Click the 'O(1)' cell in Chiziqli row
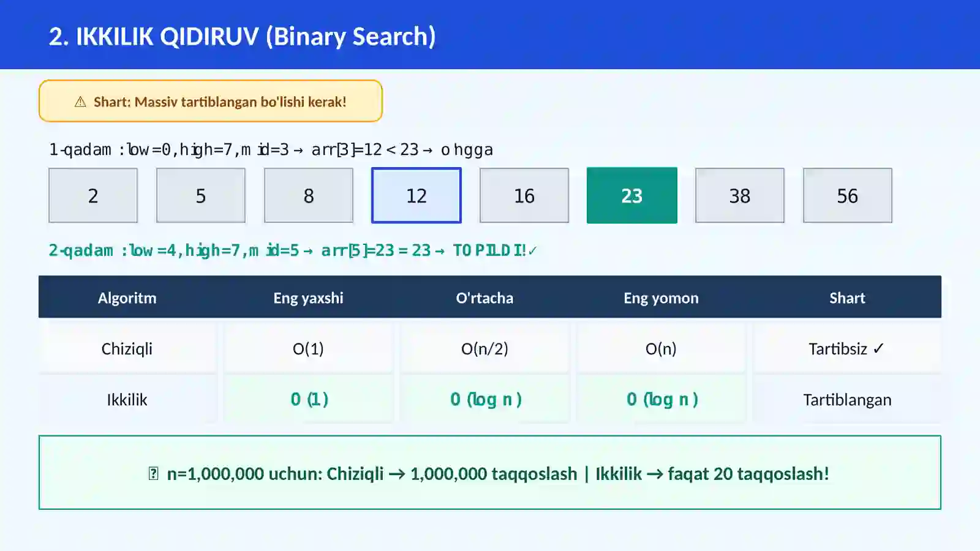The width and height of the screenshot is (980, 551). [x=308, y=348]
